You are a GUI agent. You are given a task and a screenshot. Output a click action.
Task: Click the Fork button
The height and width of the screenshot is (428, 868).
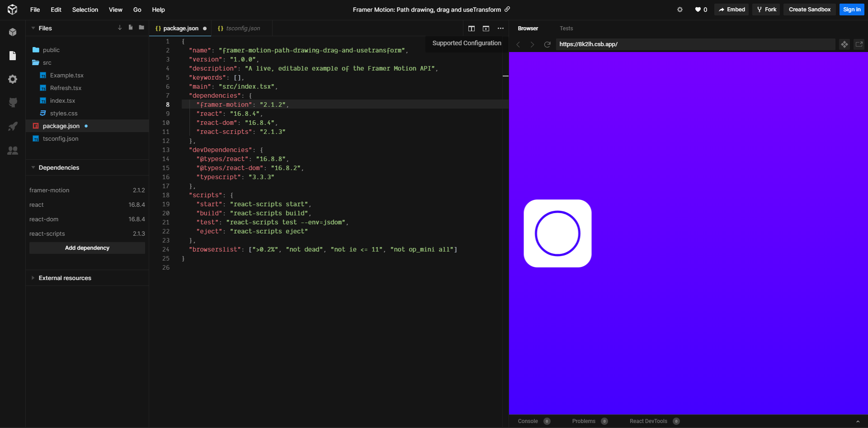[766, 10]
